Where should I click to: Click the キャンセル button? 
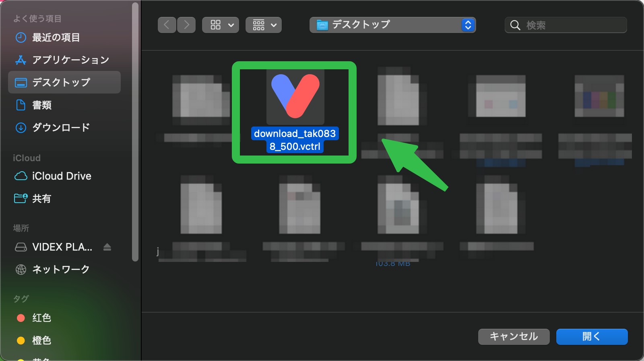click(x=514, y=336)
